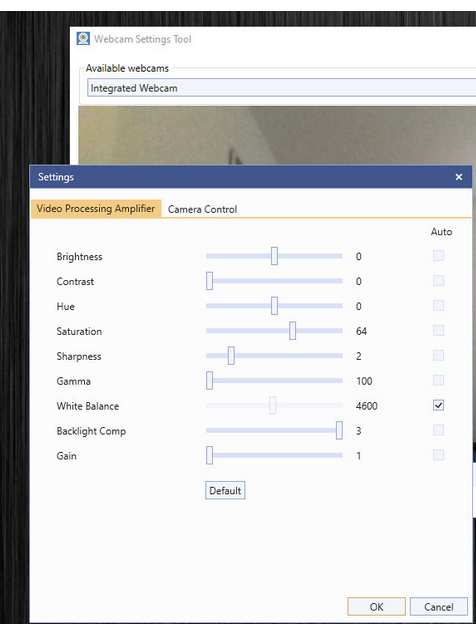The width and height of the screenshot is (476, 624).
Task: Close the Settings dialog
Action: click(x=458, y=177)
